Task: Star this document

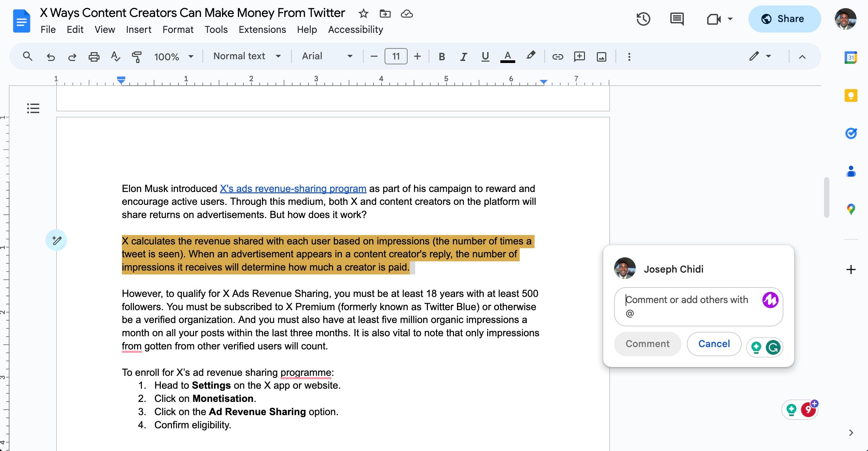Action: pyautogui.click(x=363, y=14)
